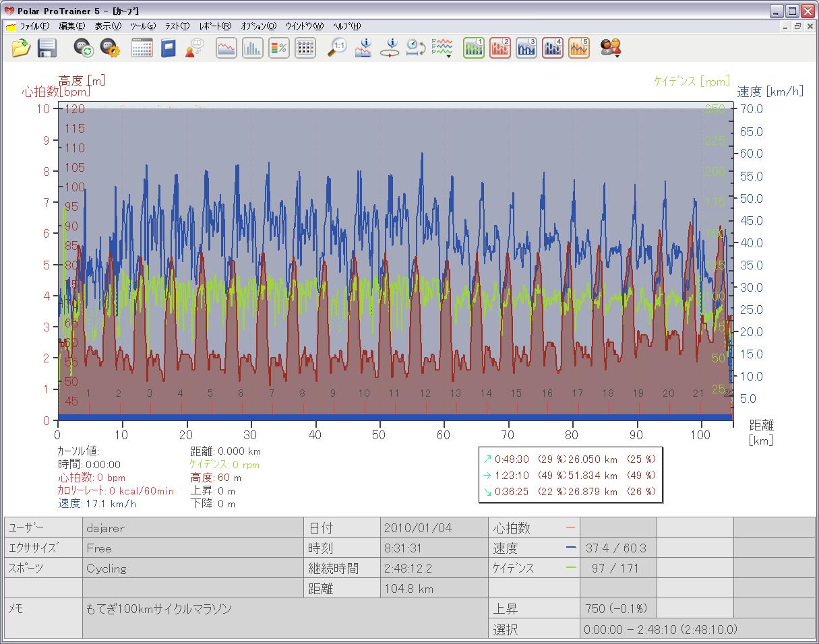Screen dimensions: 819x644
Task: Click the 距離 [km] axis label
Action: pyautogui.click(x=762, y=432)
